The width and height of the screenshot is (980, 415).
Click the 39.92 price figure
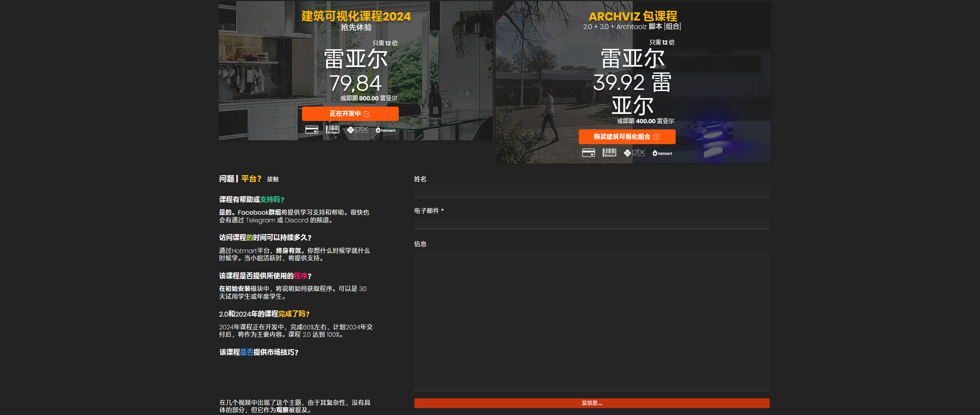[618, 82]
